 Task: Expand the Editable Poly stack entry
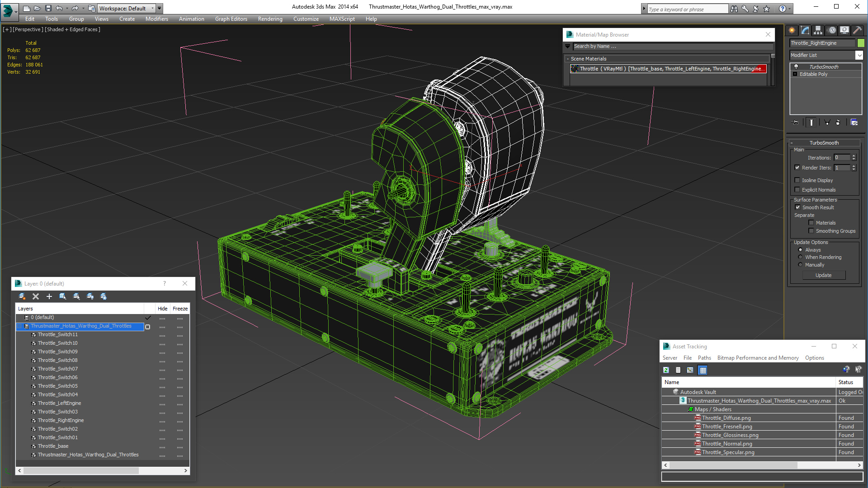(x=795, y=74)
